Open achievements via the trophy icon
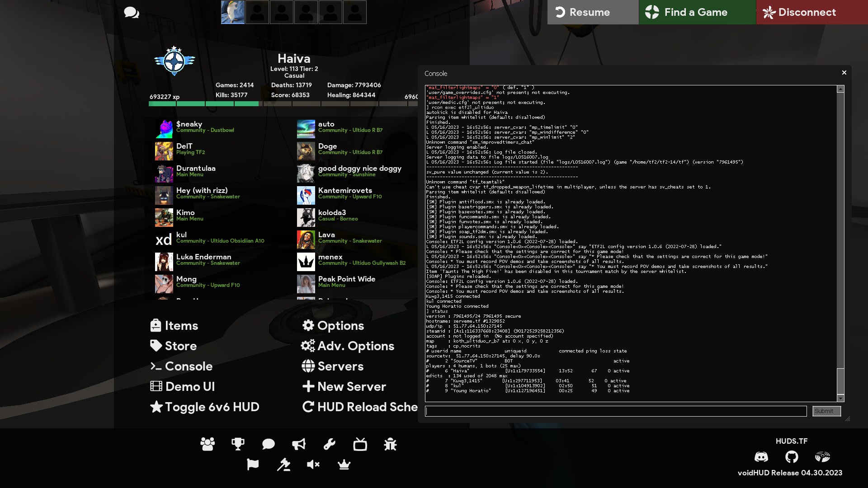 click(238, 444)
